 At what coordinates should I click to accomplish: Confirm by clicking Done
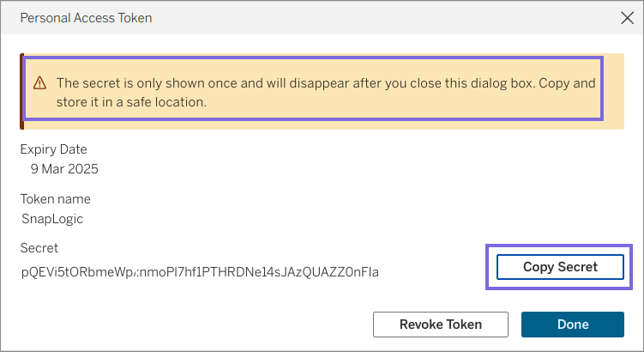pos(572,325)
